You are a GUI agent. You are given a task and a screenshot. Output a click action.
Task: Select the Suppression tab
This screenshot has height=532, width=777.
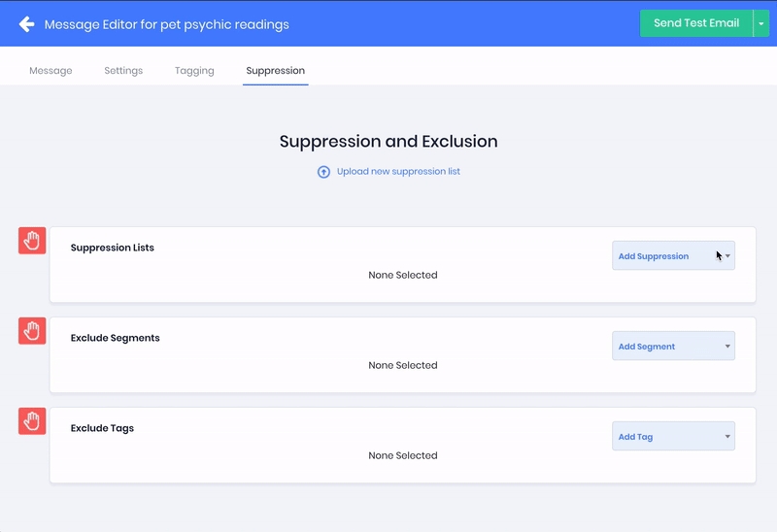[x=275, y=71]
